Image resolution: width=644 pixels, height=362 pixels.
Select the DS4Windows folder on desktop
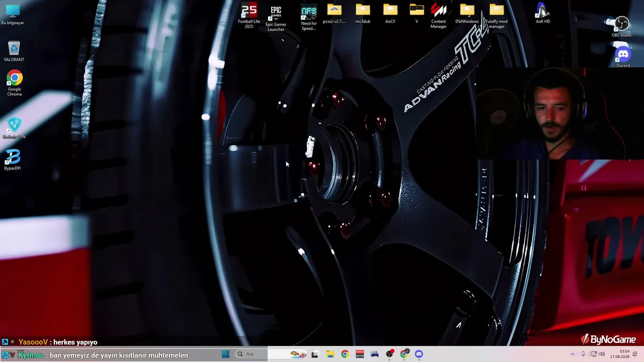(x=467, y=14)
